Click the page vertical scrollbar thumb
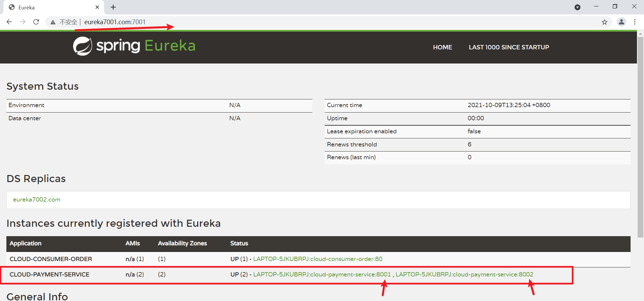Screen dimensions: 644x301 640,137
